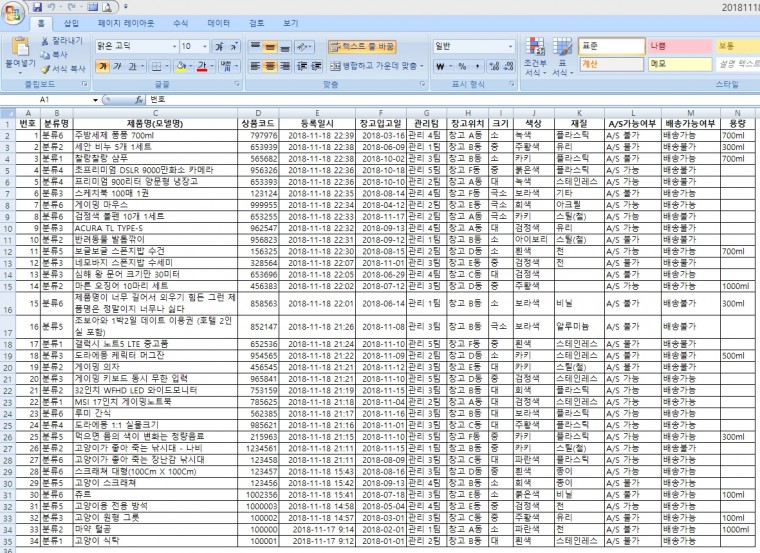Click the Name Box showing A1

pos(45,100)
